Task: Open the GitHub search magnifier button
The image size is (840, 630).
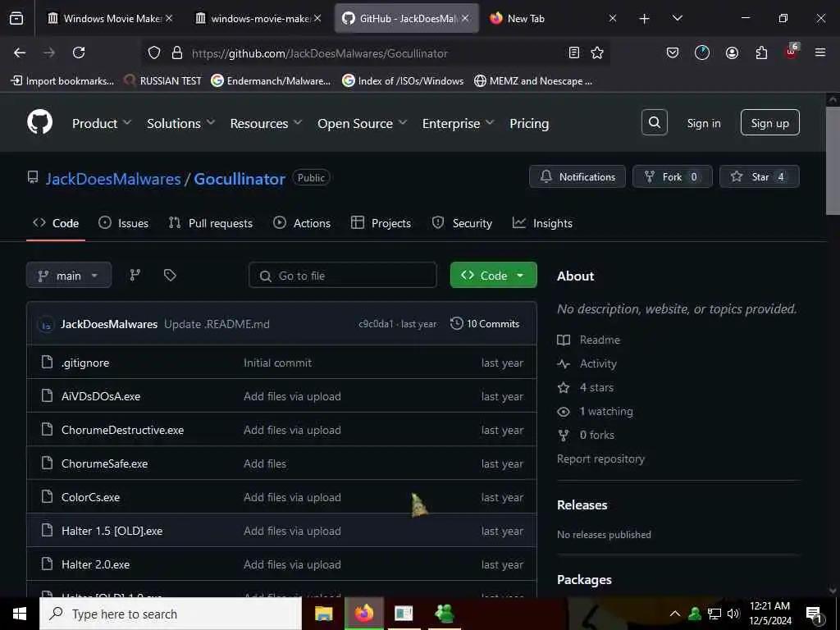Action: click(x=654, y=123)
